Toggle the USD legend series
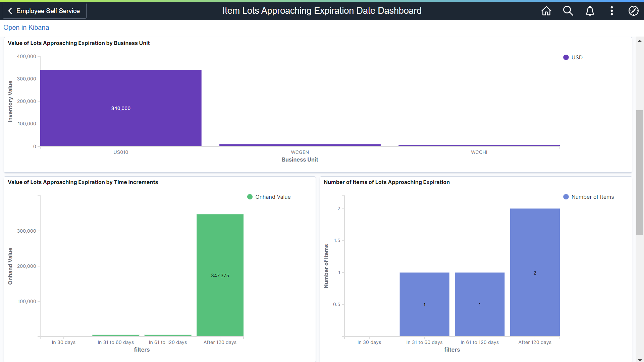Image resolution: width=644 pixels, height=362 pixels. (x=577, y=57)
